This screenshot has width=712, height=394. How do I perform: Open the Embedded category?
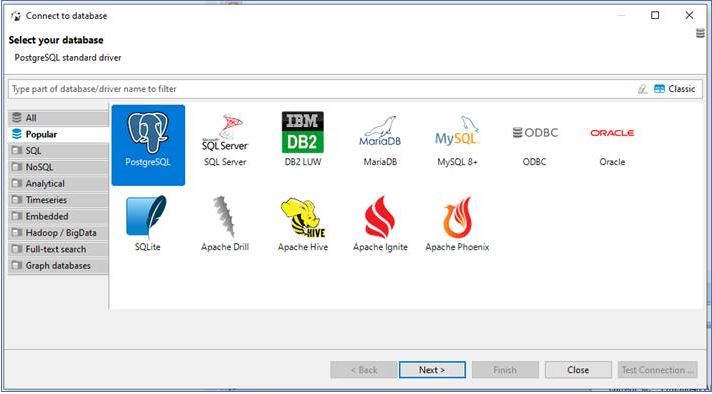pos(59,216)
